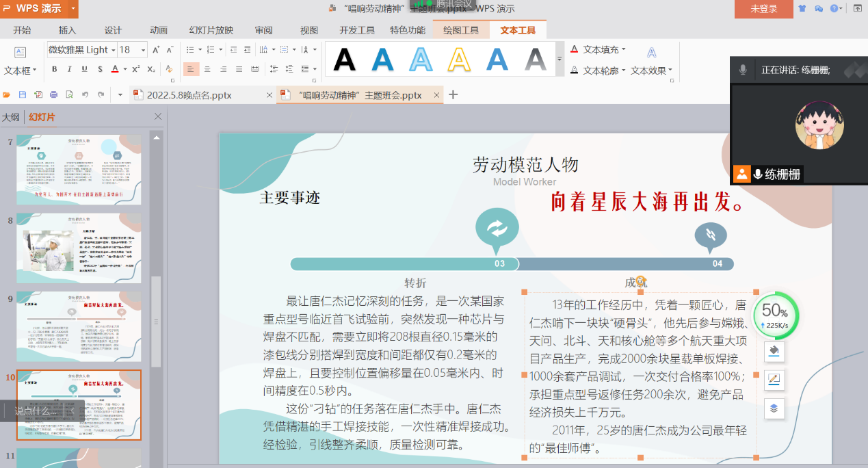The height and width of the screenshot is (468, 868).
Task: Toggle italic text style
Action: click(x=69, y=69)
